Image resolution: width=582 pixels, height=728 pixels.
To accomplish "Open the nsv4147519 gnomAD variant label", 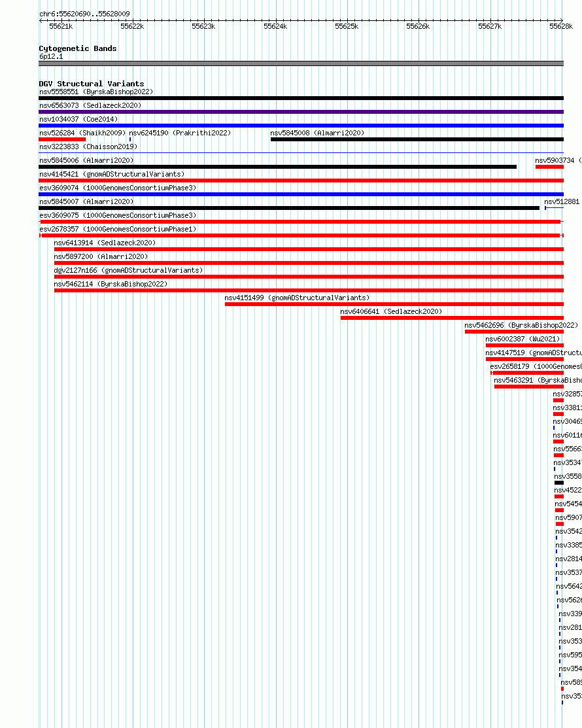I will (534, 353).
